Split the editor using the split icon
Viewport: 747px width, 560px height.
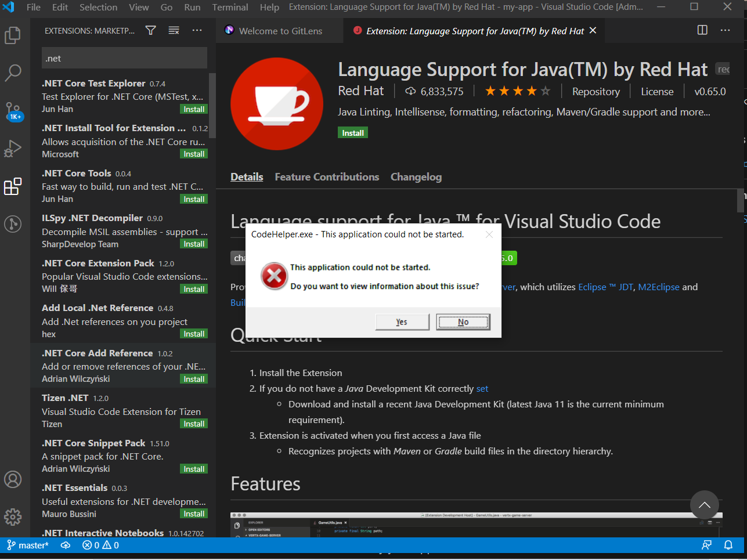[x=702, y=30]
